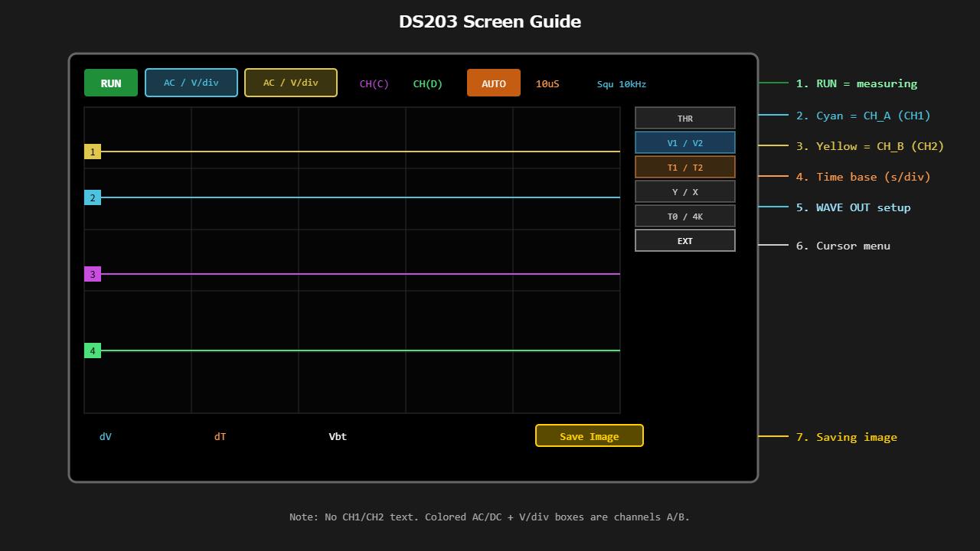Image resolution: width=980 pixels, height=551 pixels.
Task: Click the yellow channel 1 trace marker
Action: pyautogui.click(x=93, y=152)
